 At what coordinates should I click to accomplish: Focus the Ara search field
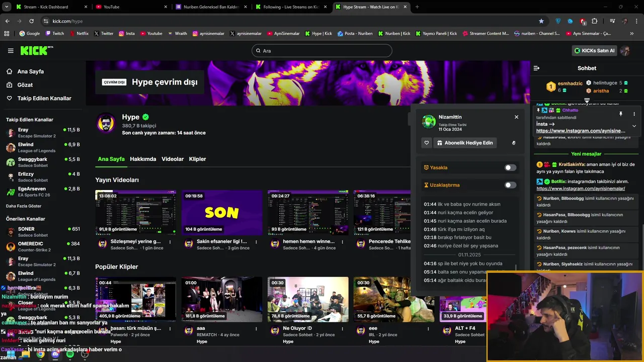(322, 51)
